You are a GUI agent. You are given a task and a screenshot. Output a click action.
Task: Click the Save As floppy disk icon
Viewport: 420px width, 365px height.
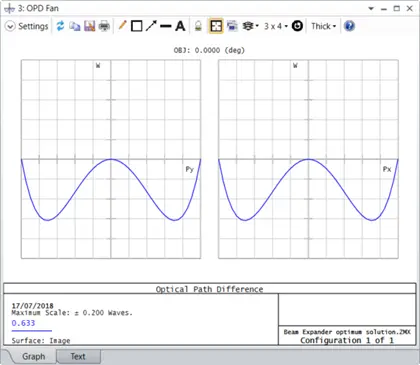[x=89, y=26]
